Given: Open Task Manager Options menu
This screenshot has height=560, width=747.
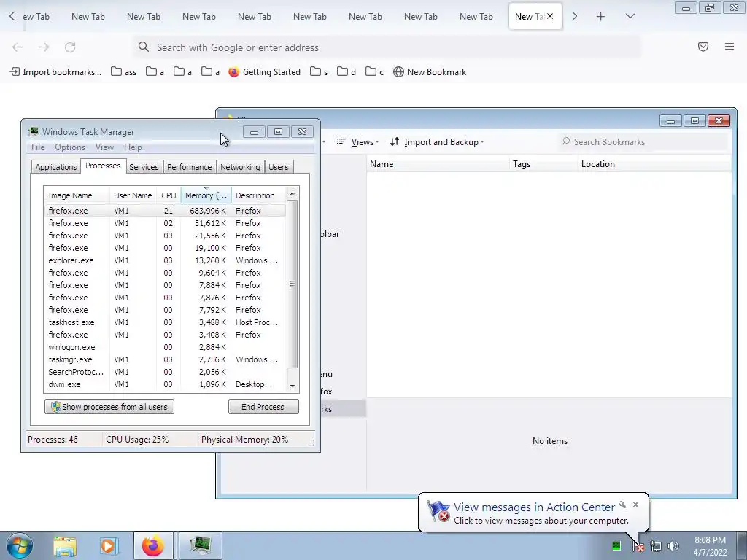Looking at the screenshot, I should (70, 147).
